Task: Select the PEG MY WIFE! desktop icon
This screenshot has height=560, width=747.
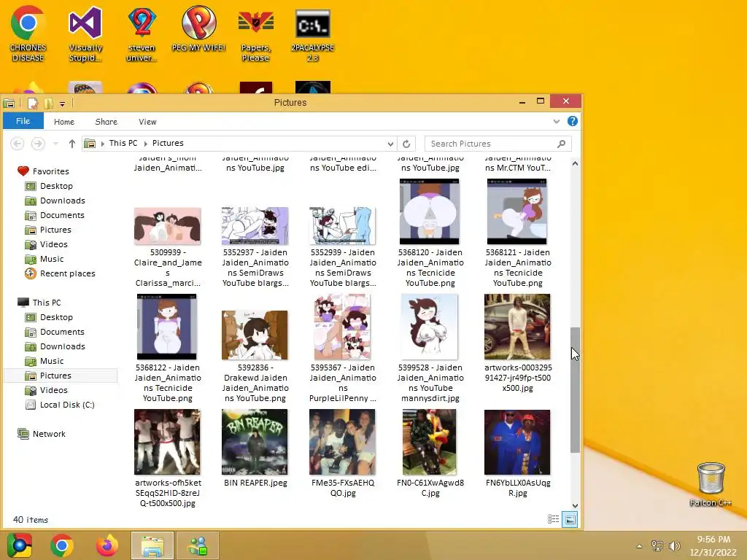Action: pos(198,28)
